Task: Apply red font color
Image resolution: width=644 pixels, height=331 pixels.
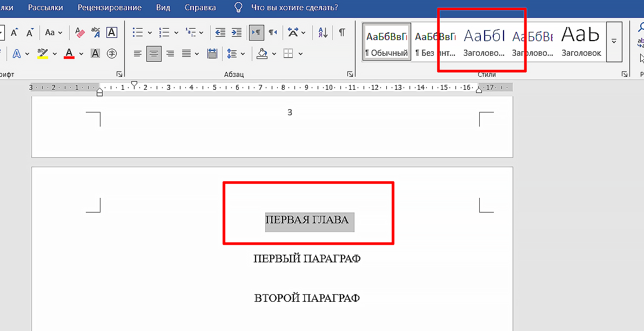Action: (69, 54)
